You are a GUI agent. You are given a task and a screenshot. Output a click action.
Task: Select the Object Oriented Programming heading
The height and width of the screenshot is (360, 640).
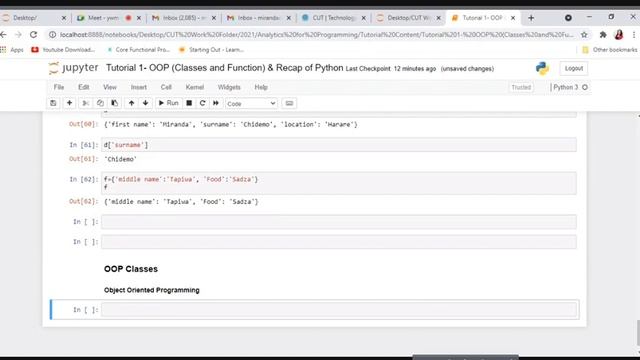click(151, 290)
